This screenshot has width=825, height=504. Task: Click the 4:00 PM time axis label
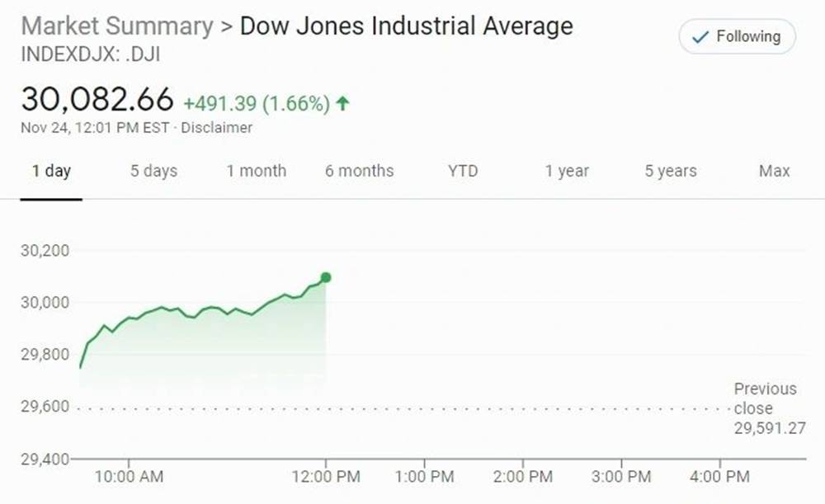721,476
